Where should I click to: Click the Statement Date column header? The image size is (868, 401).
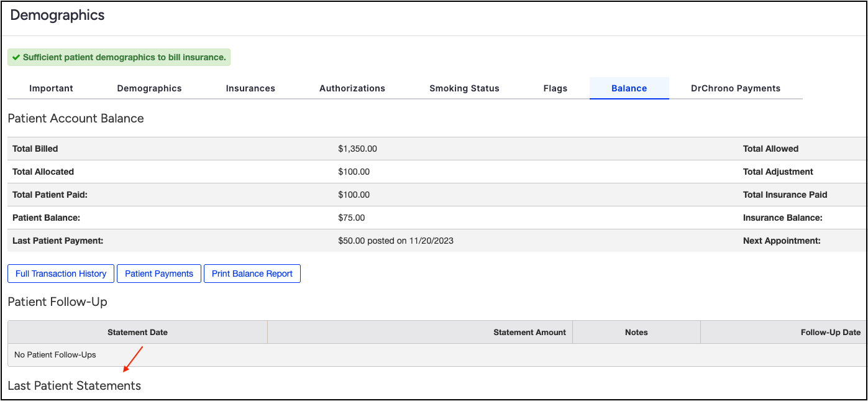137,333
